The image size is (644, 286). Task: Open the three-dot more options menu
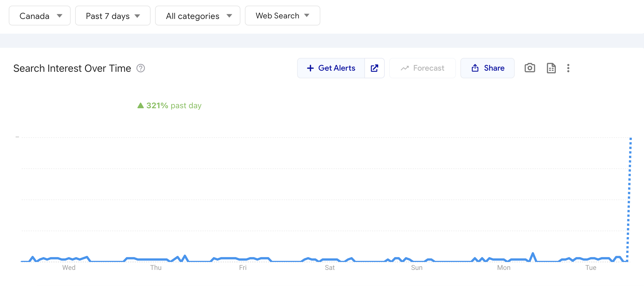pos(568,68)
